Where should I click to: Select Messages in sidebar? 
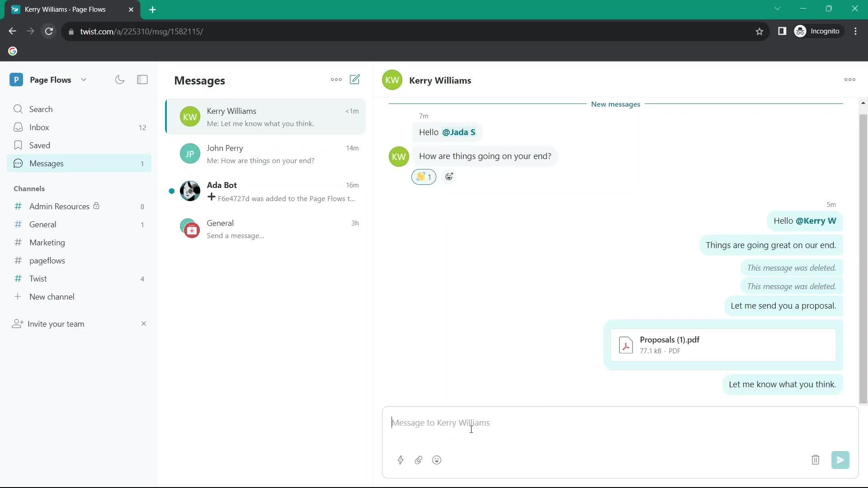(79, 164)
